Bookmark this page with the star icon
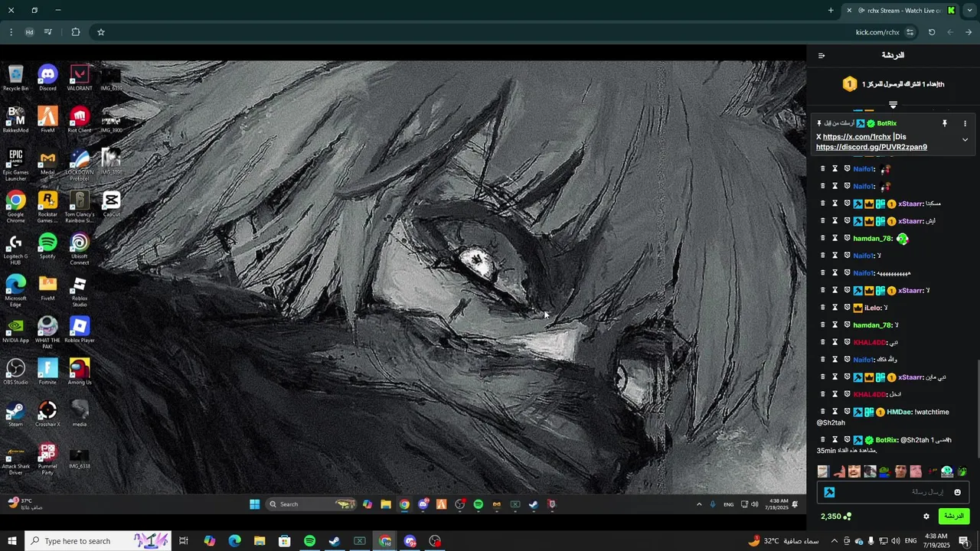Viewport: 980px width, 551px height. (101, 32)
